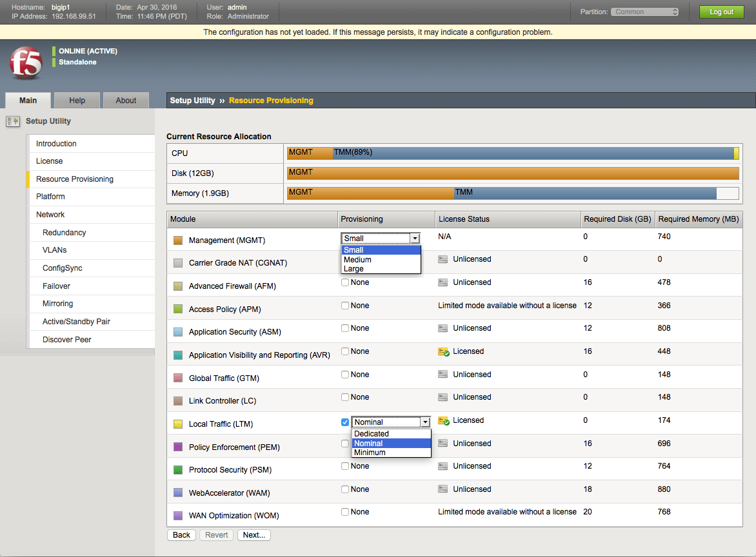Open Introduction in the setup menu
This screenshot has width=756, height=557.
[x=92, y=144]
